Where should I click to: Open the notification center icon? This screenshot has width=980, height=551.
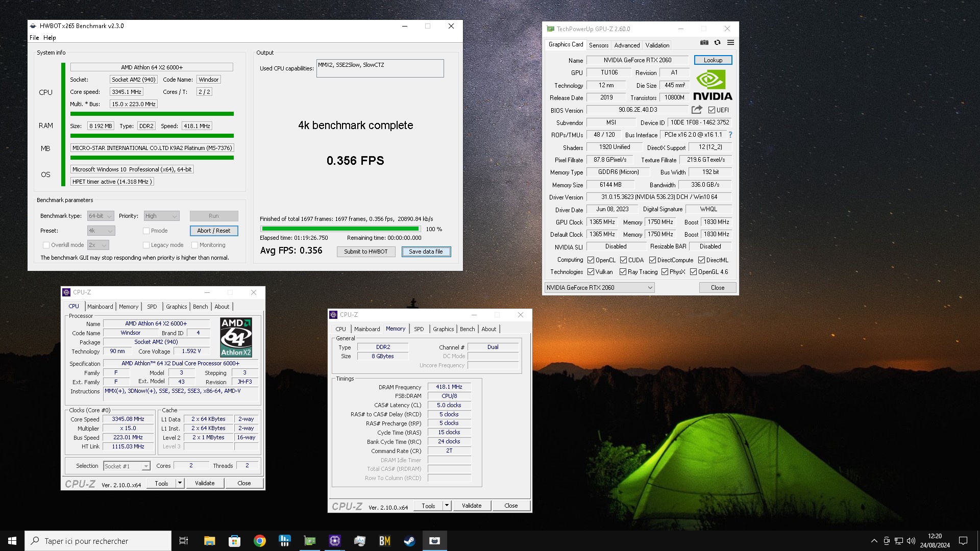click(963, 541)
